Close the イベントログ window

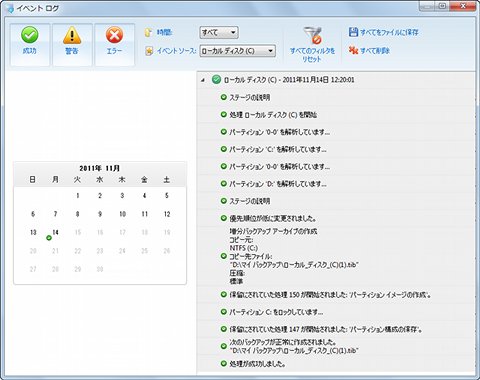[463, 6]
